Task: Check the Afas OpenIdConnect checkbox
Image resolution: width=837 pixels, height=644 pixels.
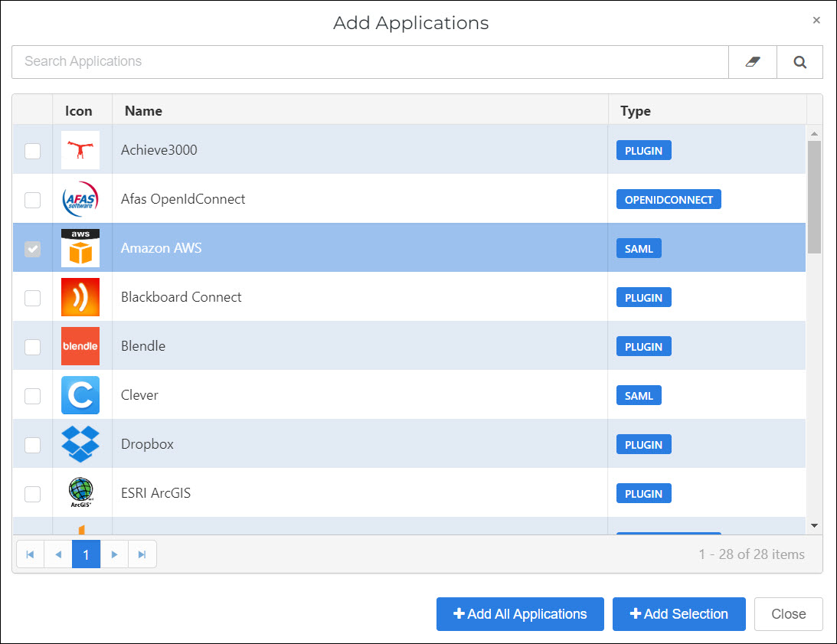Action: [x=33, y=201]
